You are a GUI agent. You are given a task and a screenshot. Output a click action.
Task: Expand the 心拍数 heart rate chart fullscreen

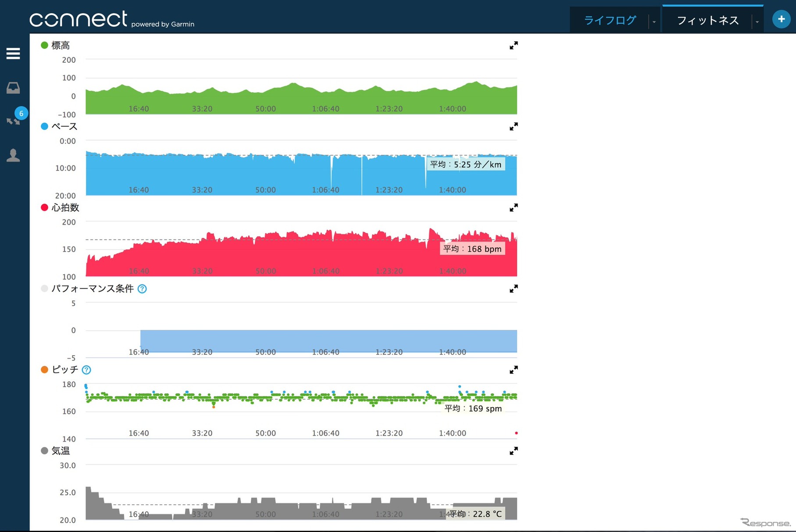(514, 208)
